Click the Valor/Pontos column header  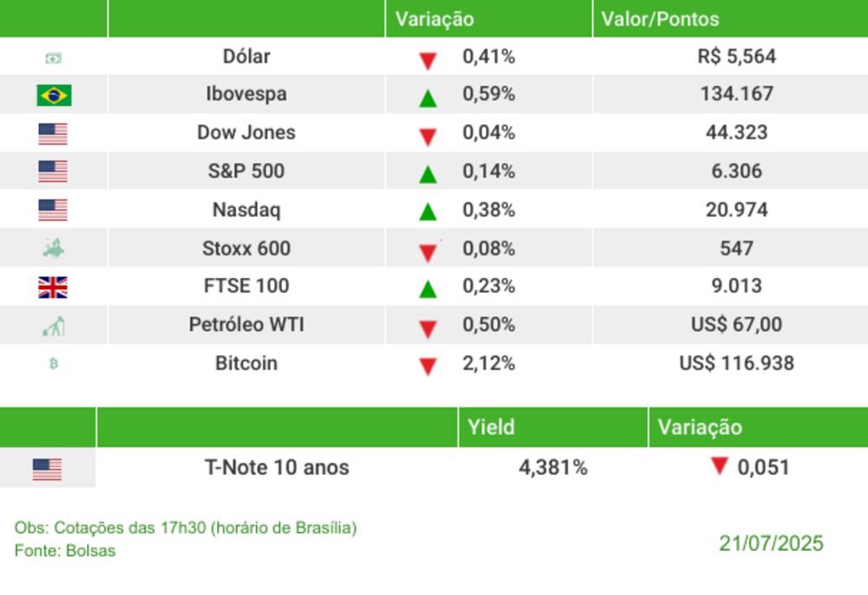coord(660,19)
